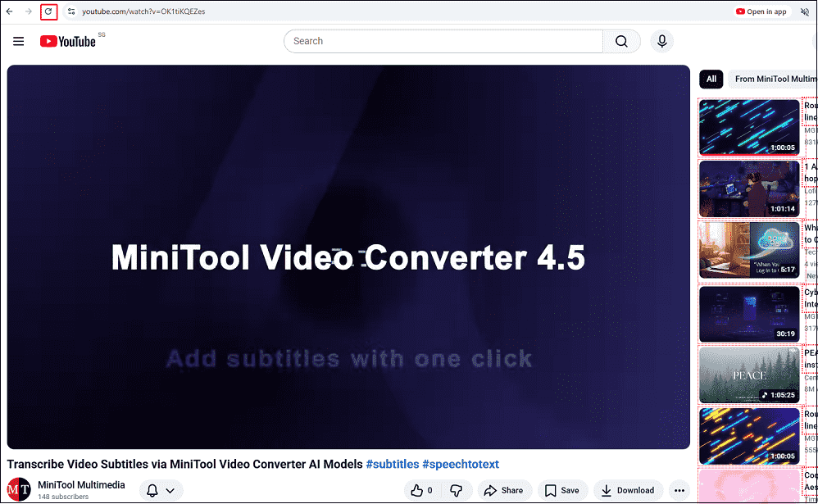The image size is (818, 504).
Task: Click the #subtitles hashtag link
Action: point(393,464)
